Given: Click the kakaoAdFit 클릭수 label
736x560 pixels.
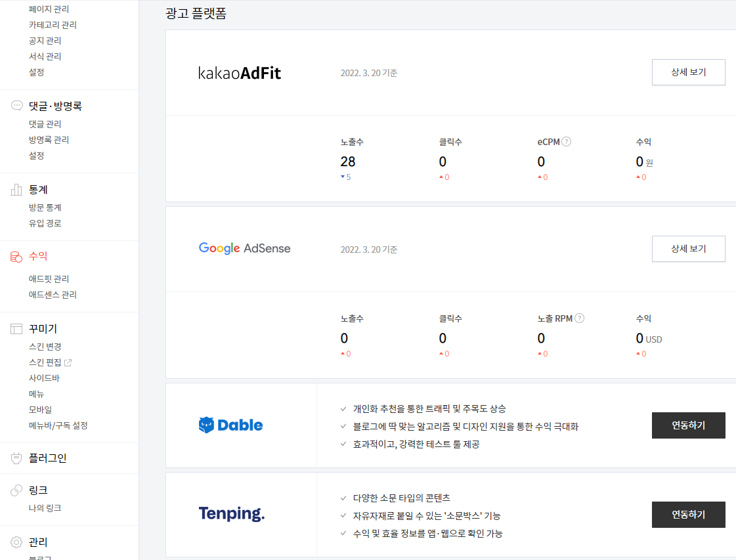Looking at the screenshot, I should click(450, 142).
